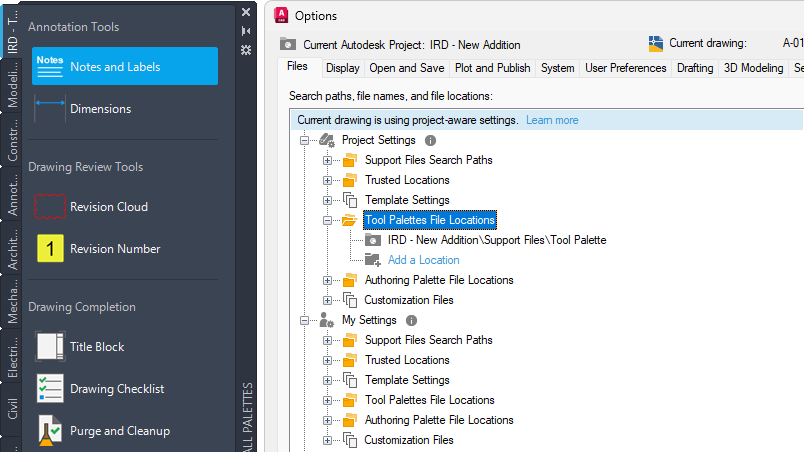Select Project Settings Authoring Palette File Locations row
Image resolution: width=804 pixels, height=452 pixels.
(439, 280)
